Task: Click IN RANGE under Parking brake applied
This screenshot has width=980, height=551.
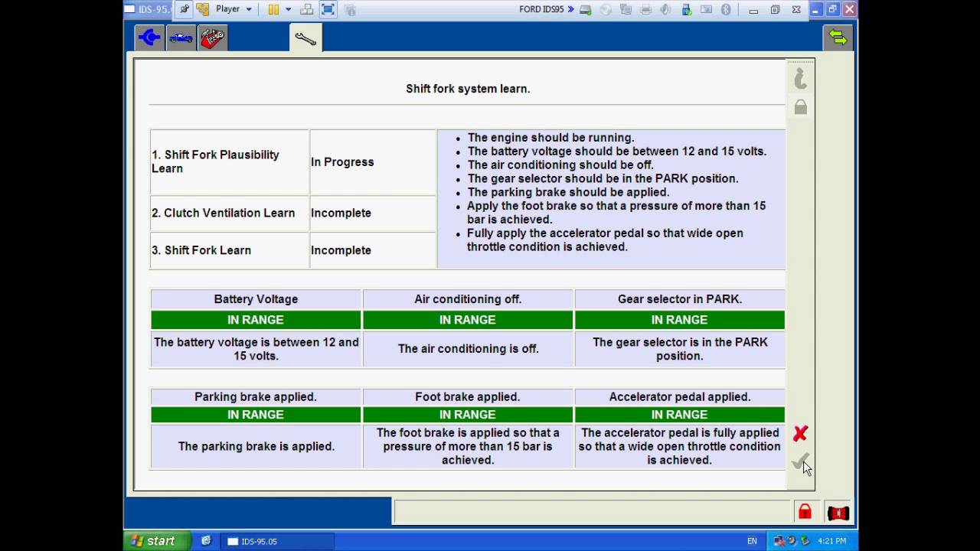Action: pyautogui.click(x=256, y=415)
